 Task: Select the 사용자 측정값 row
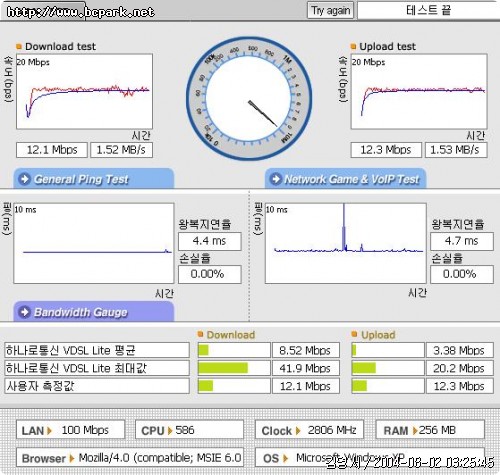coord(97,386)
